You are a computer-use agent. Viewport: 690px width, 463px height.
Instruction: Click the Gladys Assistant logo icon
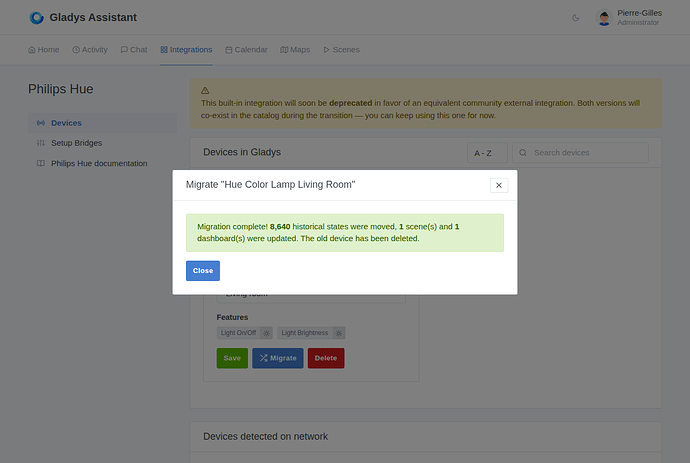pyautogui.click(x=37, y=18)
